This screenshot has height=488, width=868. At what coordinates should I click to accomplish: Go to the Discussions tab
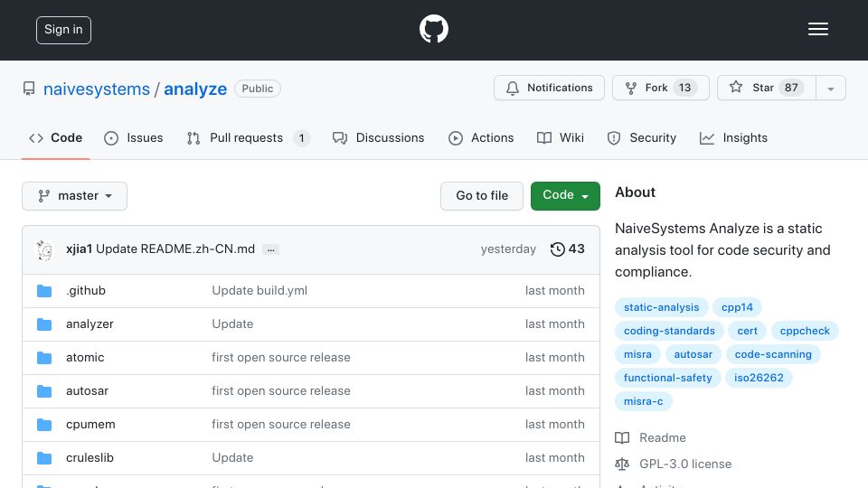click(379, 137)
